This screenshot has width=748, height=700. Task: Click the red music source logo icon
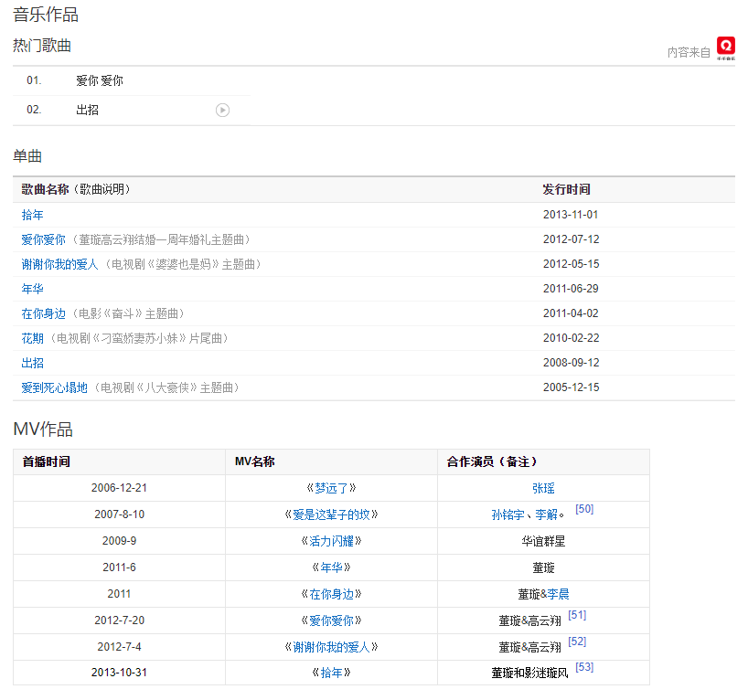(726, 47)
